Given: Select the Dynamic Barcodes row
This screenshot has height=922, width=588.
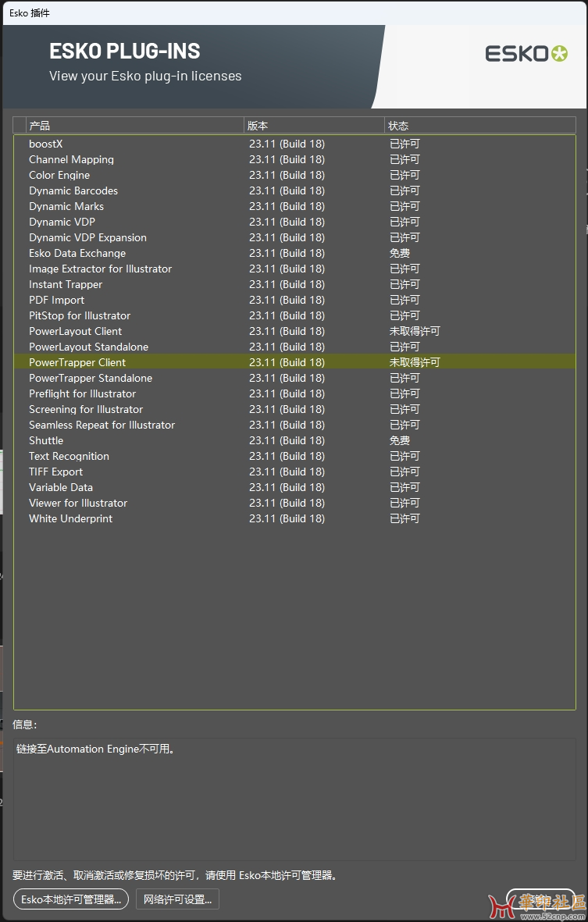Looking at the screenshot, I should point(294,190).
